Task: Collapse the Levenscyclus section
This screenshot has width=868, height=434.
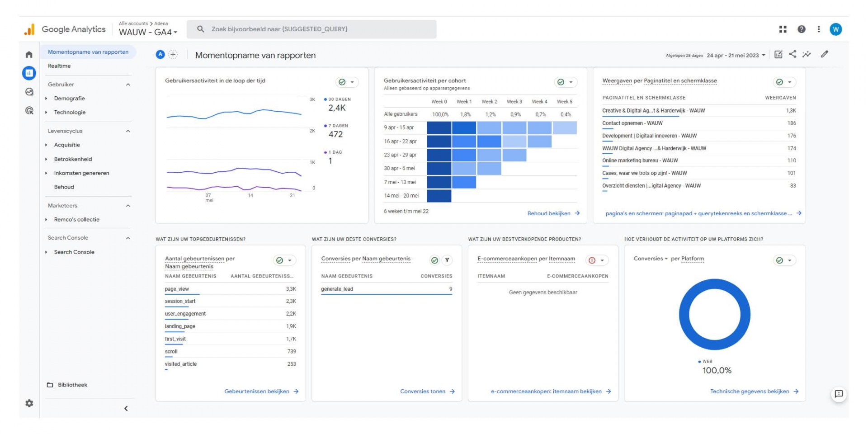Action: (x=128, y=131)
